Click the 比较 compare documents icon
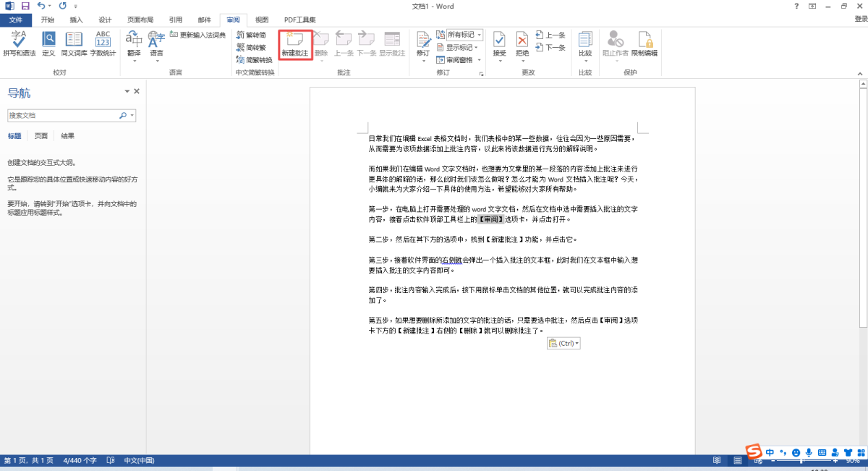The image size is (868, 471). click(x=584, y=43)
